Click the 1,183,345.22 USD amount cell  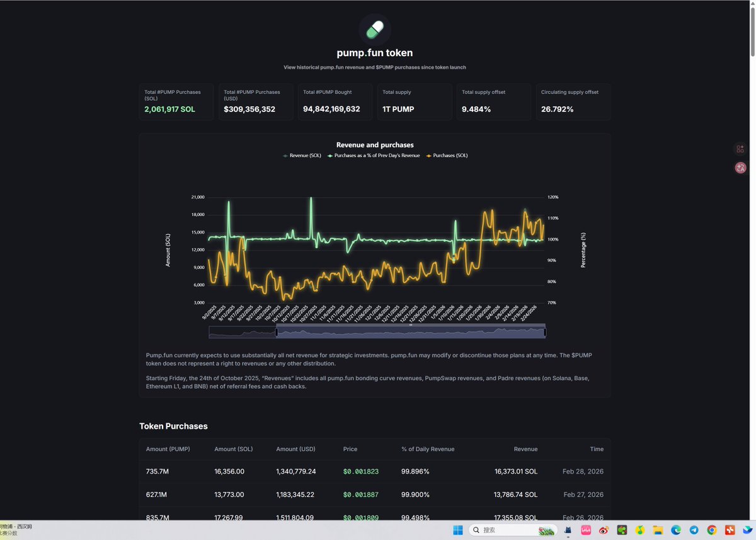click(x=296, y=495)
